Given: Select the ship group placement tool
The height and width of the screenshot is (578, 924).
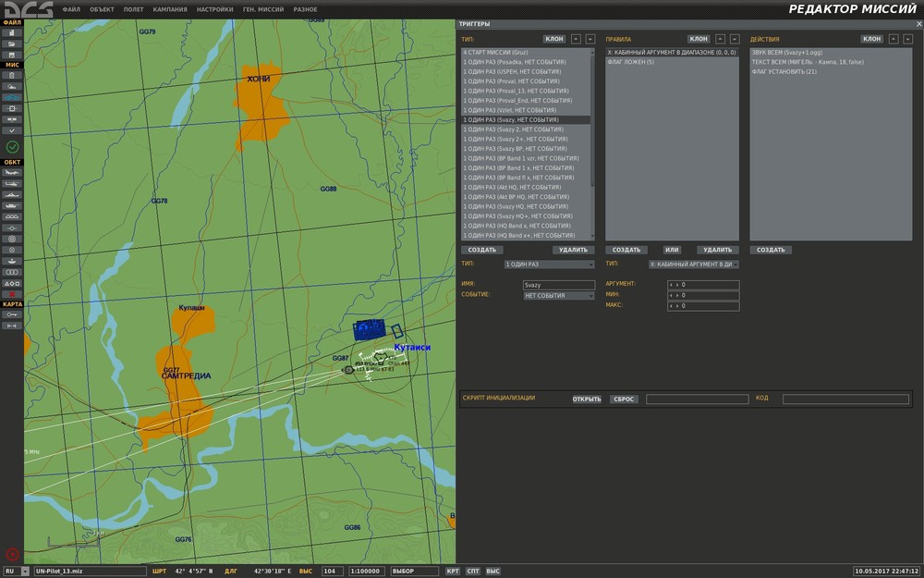Looking at the screenshot, I should (x=12, y=195).
